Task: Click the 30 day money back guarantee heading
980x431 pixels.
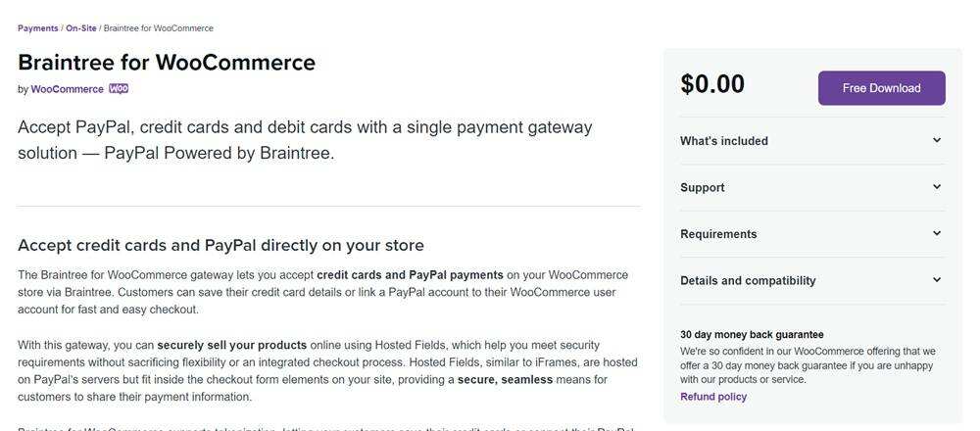Action: (752, 334)
